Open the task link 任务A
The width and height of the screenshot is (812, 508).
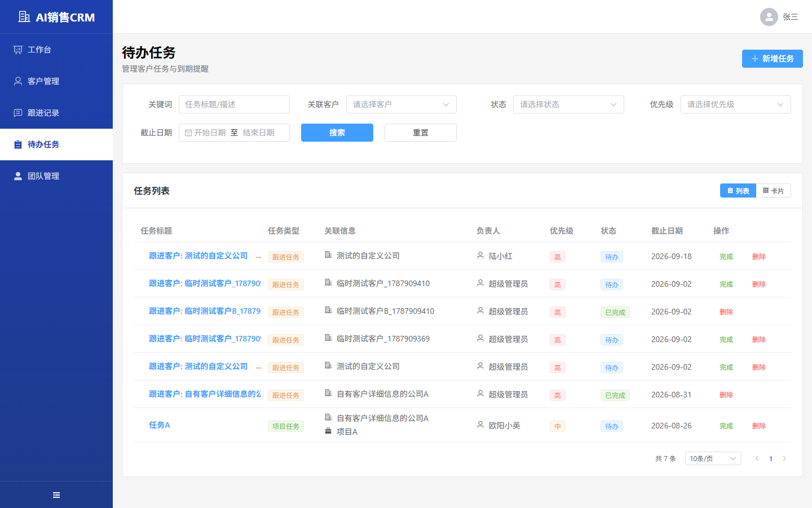160,425
